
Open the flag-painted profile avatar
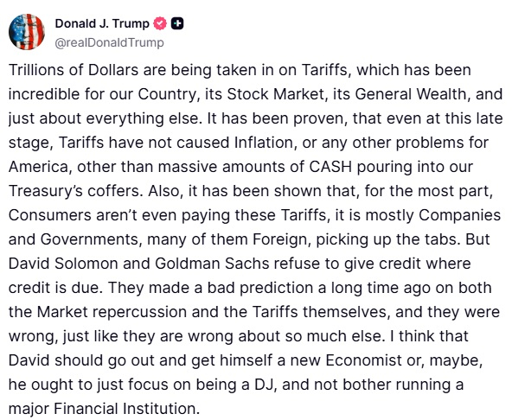pyautogui.click(x=27, y=32)
